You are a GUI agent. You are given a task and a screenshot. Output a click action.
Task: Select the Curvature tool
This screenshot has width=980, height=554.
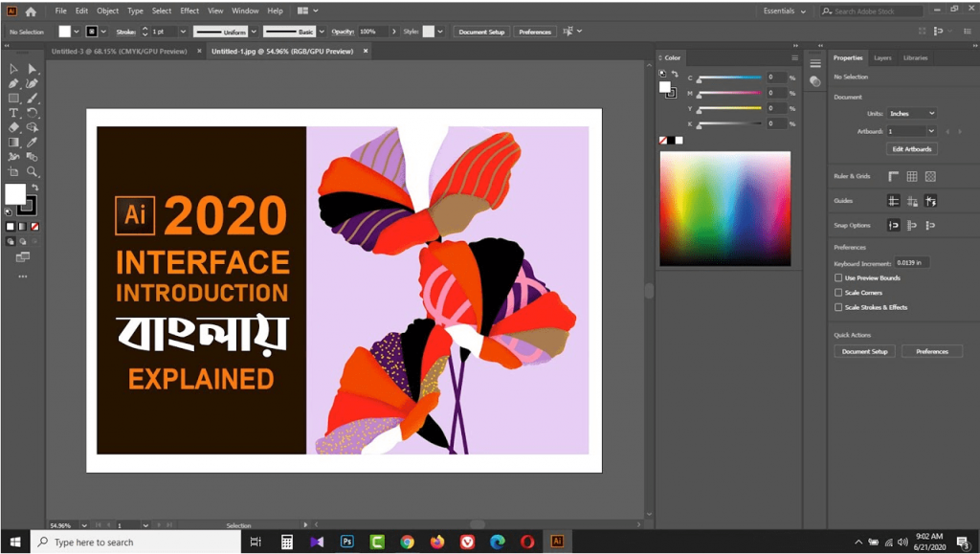32,83
